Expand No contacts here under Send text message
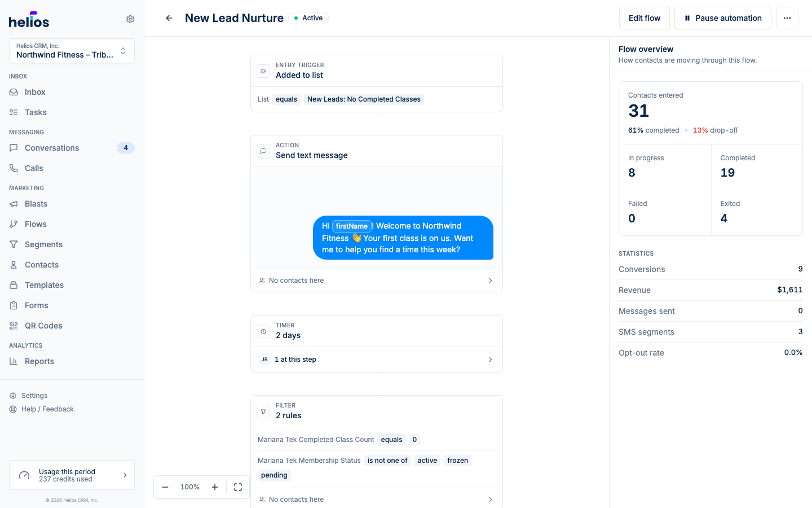Viewport: 812px width, 508px height. tap(377, 281)
